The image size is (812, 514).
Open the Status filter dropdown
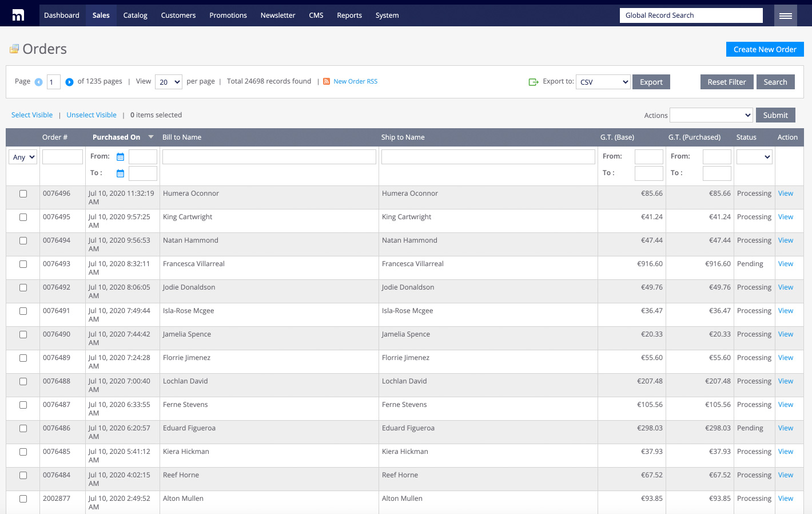coord(754,157)
